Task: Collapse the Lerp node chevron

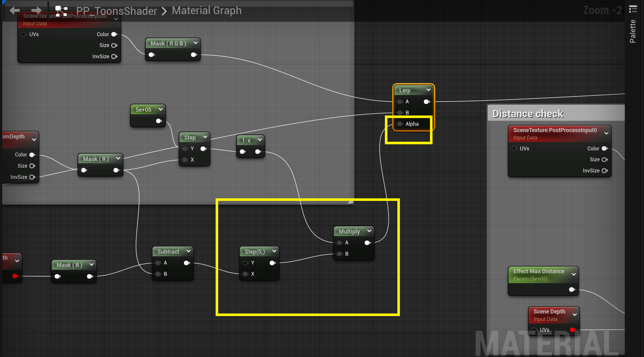Action: point(428,90)
